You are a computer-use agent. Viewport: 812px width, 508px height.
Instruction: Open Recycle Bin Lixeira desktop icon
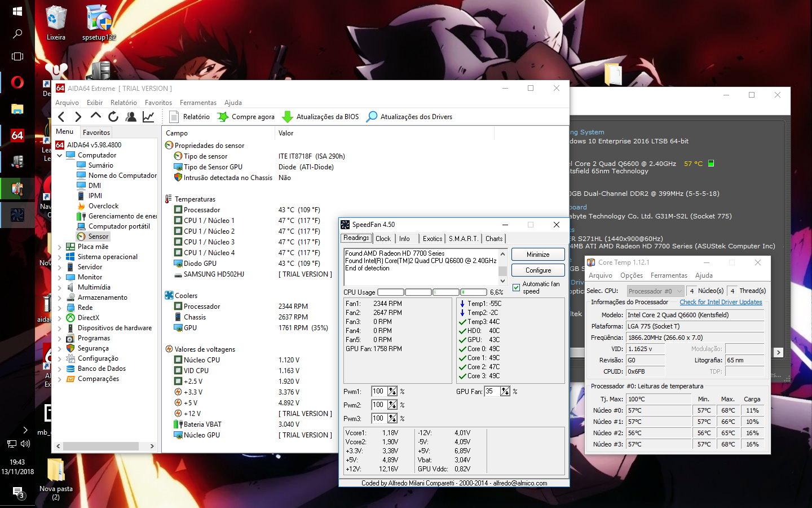pyautogui.click(x=56, y=23)
